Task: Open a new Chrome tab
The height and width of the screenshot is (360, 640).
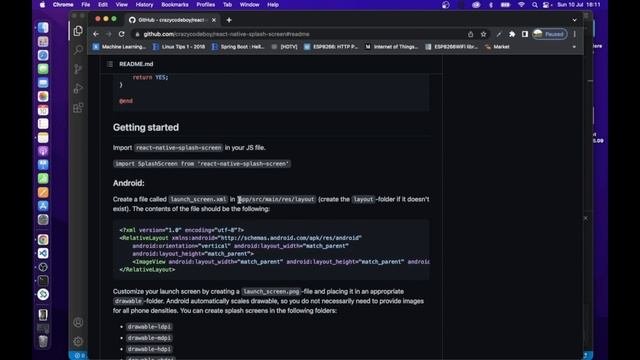Action: [x=229, y=20]
